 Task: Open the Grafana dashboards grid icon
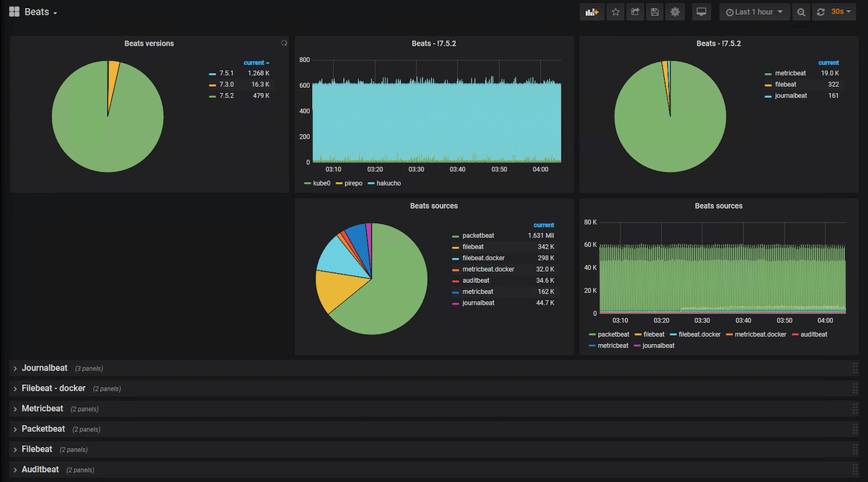click(x=14, y=12)
